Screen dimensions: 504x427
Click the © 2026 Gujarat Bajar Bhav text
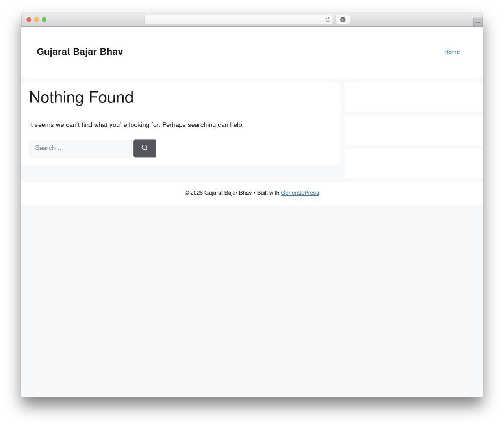218,193
